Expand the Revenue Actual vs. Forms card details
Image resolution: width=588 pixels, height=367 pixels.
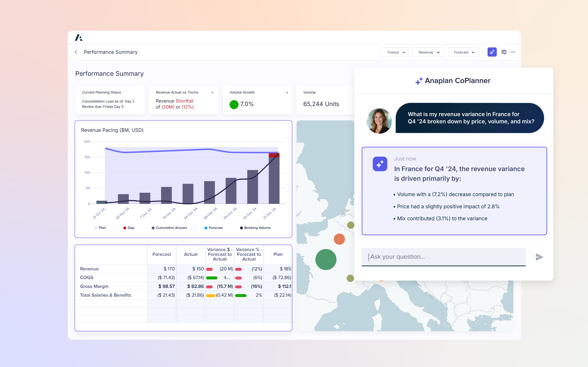point(212,92)
